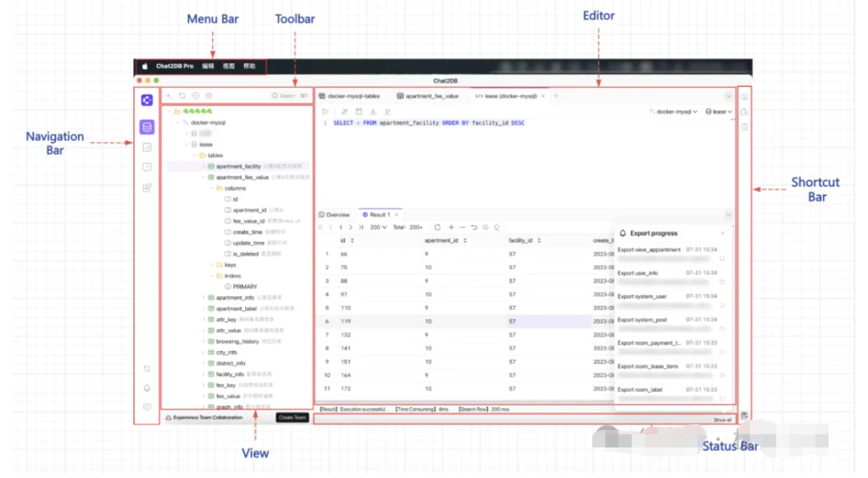Jump to the last result page

[x=361, y=227]
